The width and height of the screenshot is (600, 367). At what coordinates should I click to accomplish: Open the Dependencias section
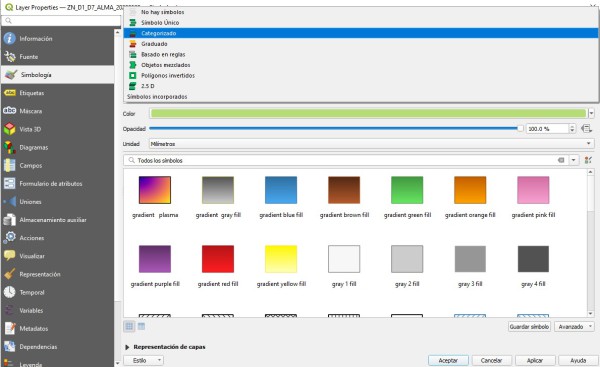57,347
